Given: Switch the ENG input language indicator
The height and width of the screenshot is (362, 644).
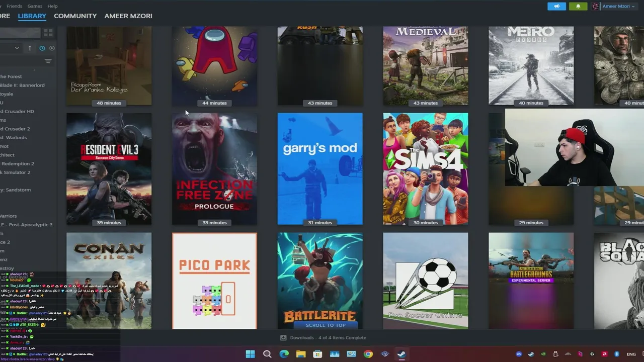Looking at the screenshot, I should coord(631,354).
